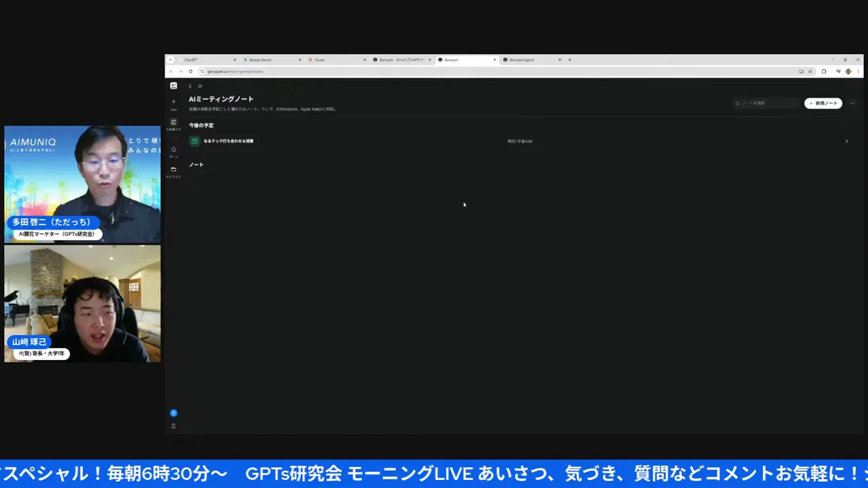868x488 pixels.
Task: Click the blue round avatar in sidebar
Action: [174, 413]
